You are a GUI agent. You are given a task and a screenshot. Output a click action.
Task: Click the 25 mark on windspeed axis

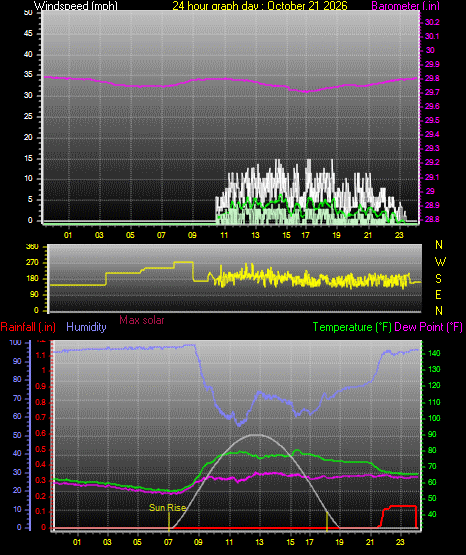click(x=28, y=116)
